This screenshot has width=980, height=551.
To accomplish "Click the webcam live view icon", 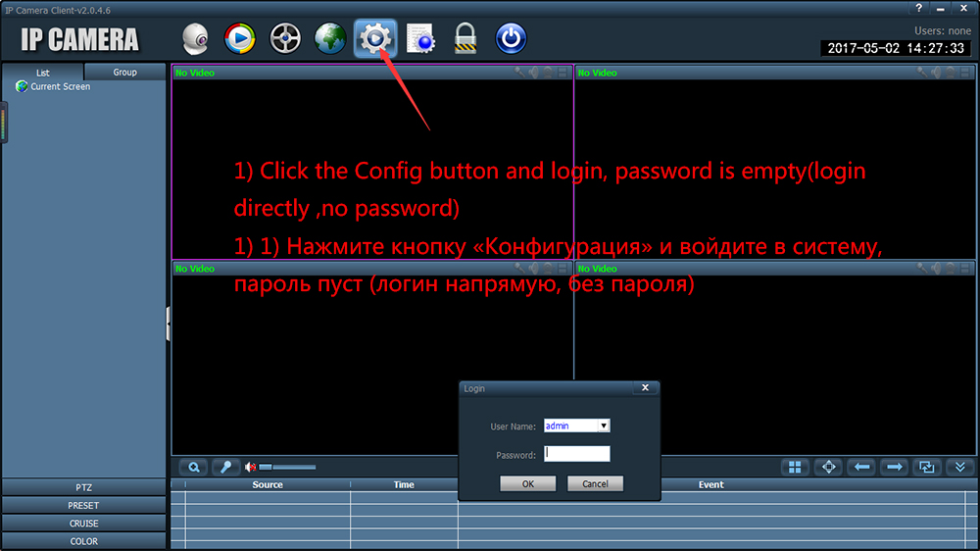I will (196, 39).
